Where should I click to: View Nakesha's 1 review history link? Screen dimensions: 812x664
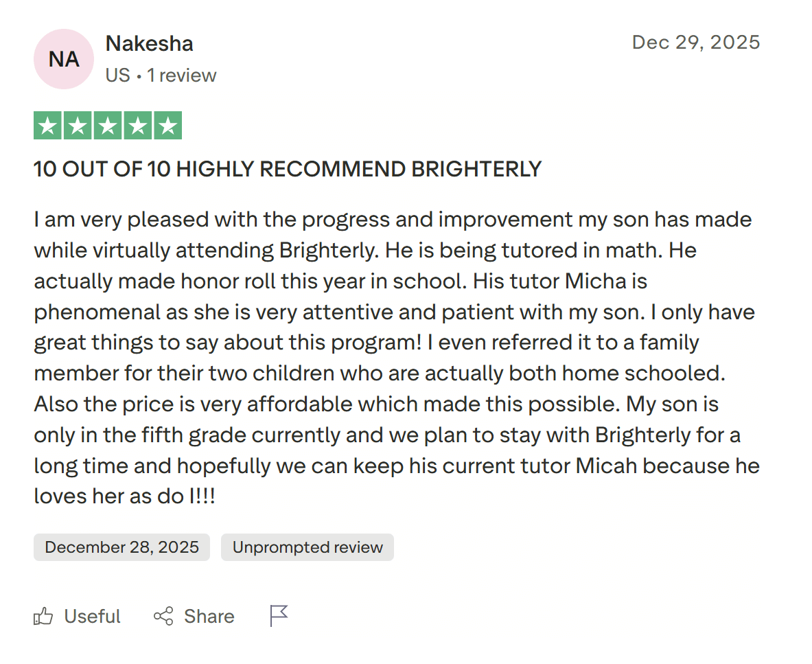point(182,76)
